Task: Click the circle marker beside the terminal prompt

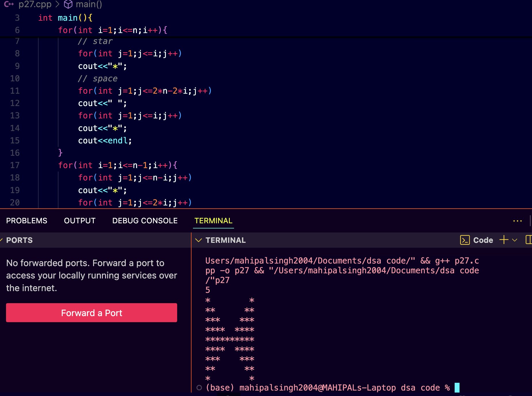Action: pos(199,388)
